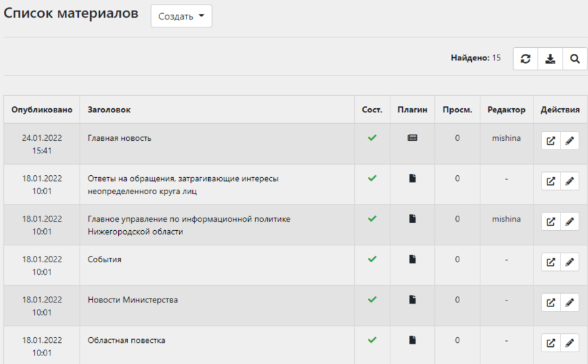Click the Опубликовано column header
The width and height of the screenshot is (588, 364).
(41, 110)
